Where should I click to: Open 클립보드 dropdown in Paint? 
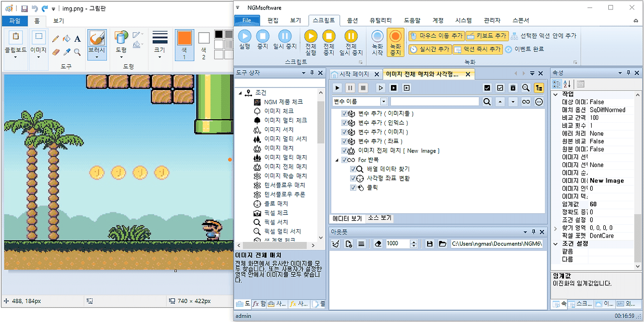point(16,56)
